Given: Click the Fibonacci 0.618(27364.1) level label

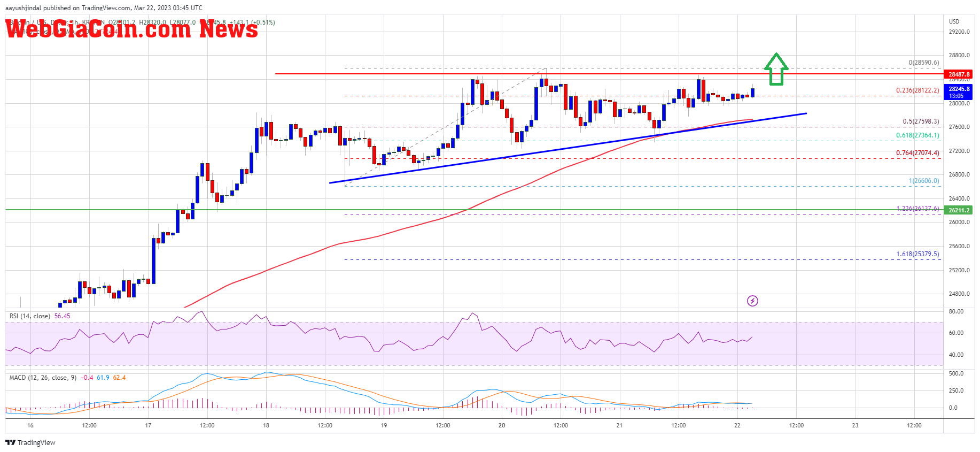Looking at the screenshot, I should point(917,135).
